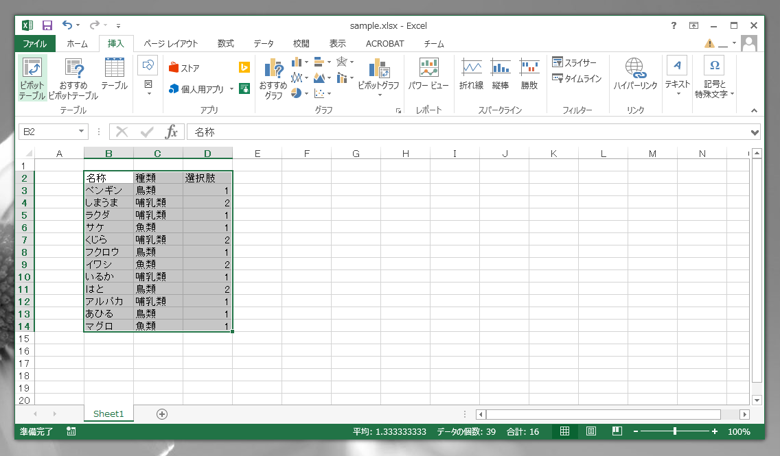
Task: Switch to the Formulas (数式) tab
Action: pos(225,44)
